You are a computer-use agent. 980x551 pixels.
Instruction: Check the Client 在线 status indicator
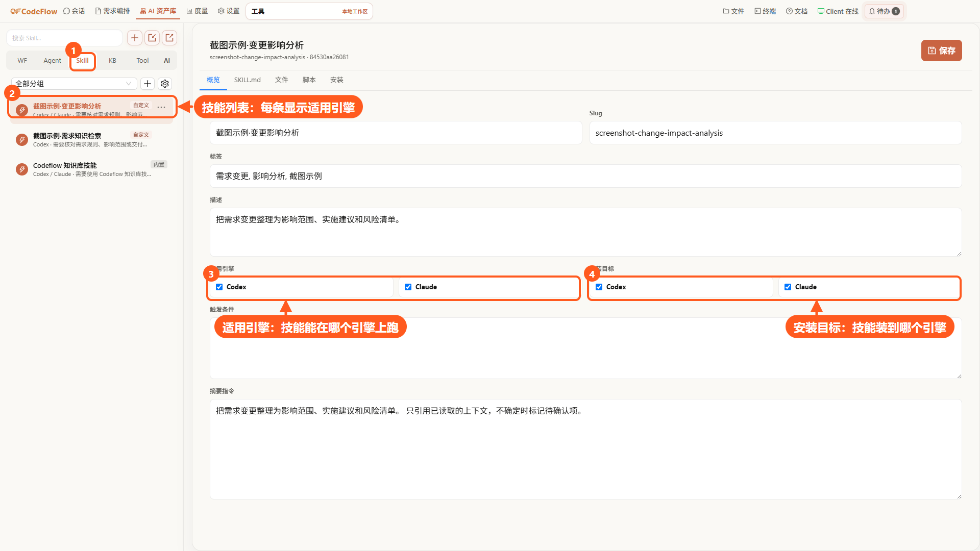(x=838, y=11)
